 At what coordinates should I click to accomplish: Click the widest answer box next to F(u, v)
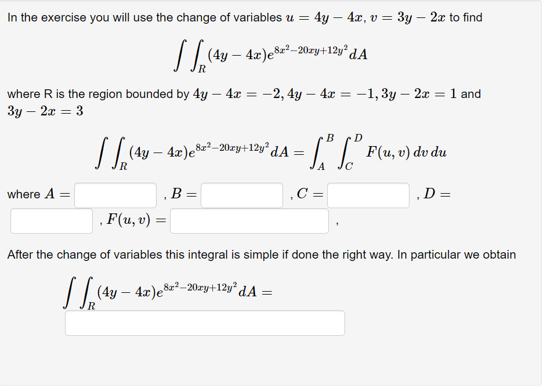pos(249,221)
